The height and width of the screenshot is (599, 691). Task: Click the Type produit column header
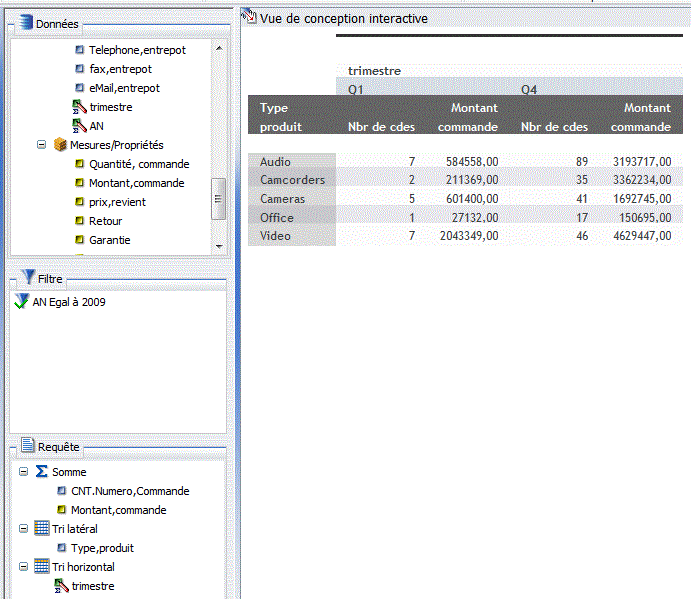click(x=281, y=117)
